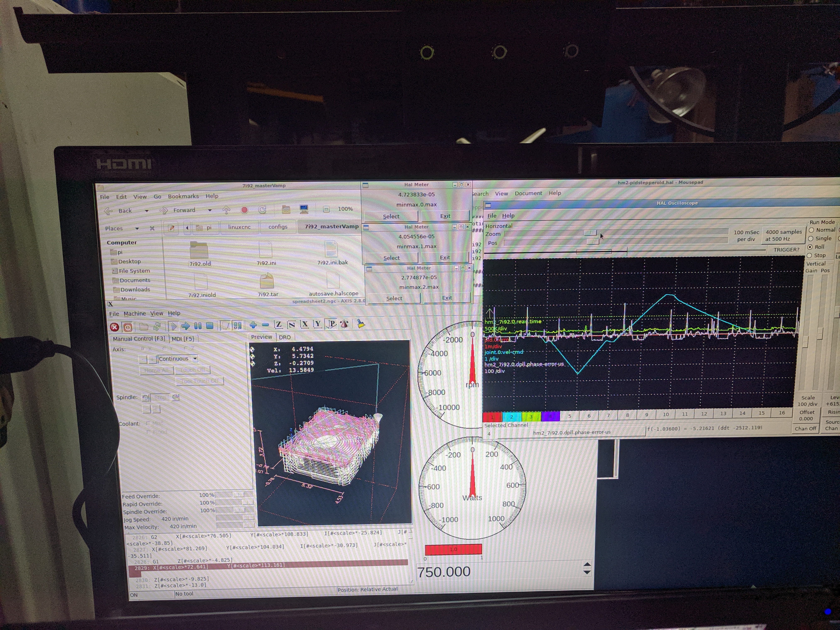The image size is (840, 630).
Task: Set front view Y icon
Action: click(317, 324)
